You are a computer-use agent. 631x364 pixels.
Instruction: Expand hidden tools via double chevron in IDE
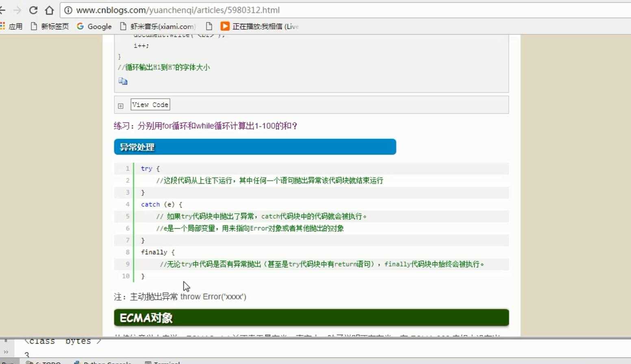tap(6, 352)
